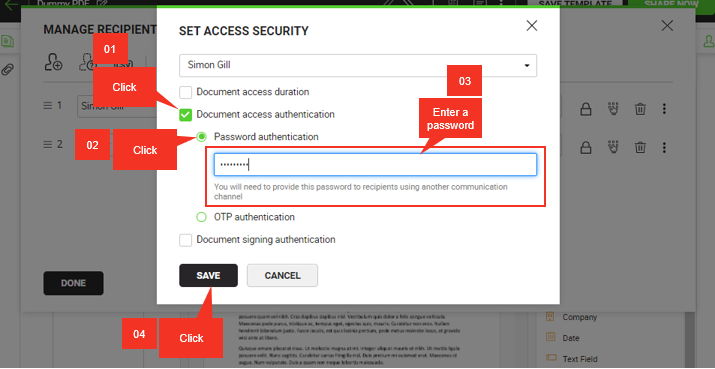Image resolution: width=715 pixels, height=369 pixels.
Task: Delete recipient in row 1
Action: point(640,109)
